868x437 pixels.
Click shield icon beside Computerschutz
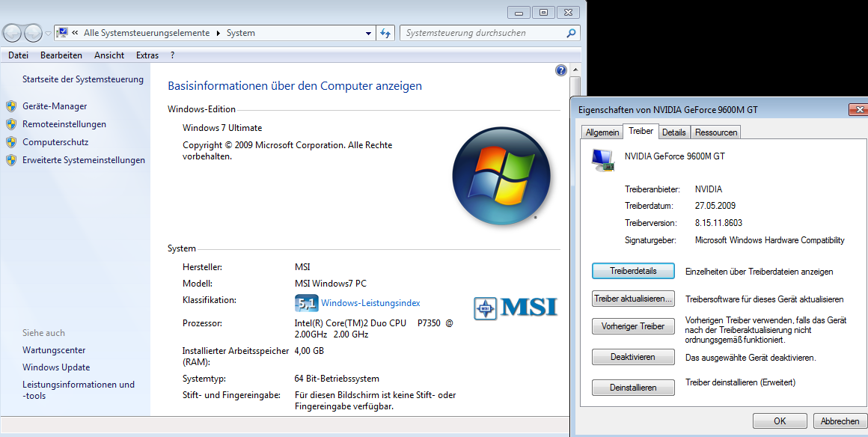[x=11, y=142]
